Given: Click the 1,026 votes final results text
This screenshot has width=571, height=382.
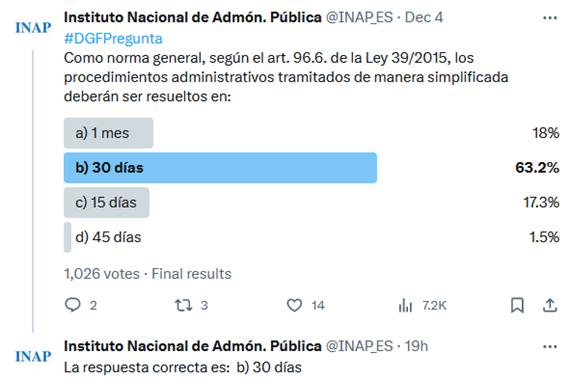Looking at the screenshot, I should point(147,274).
